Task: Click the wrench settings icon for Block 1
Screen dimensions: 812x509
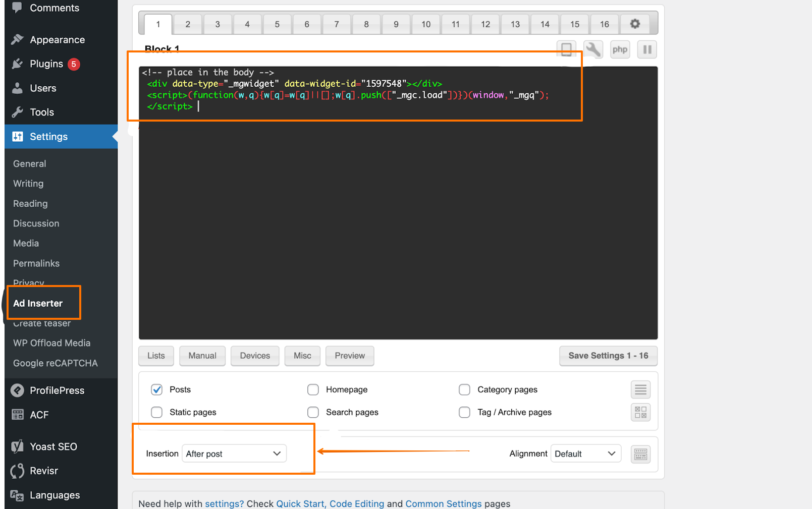Action: [x=593, y=49]
